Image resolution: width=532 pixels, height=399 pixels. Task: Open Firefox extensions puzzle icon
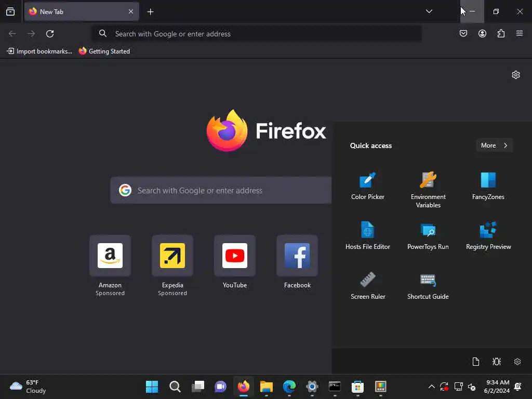[x=501, y=33]
